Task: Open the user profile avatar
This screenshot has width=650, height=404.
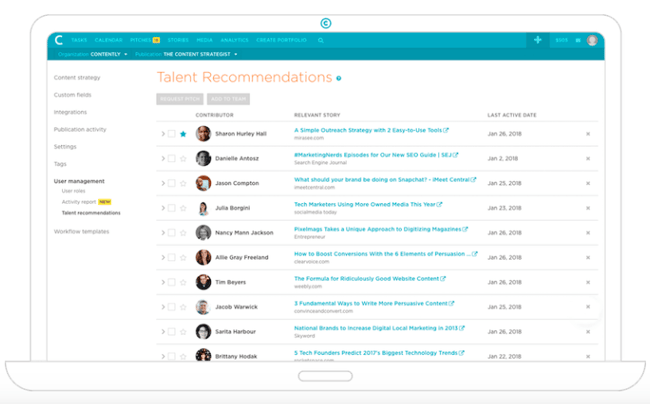Action: (x=592, y=40)
